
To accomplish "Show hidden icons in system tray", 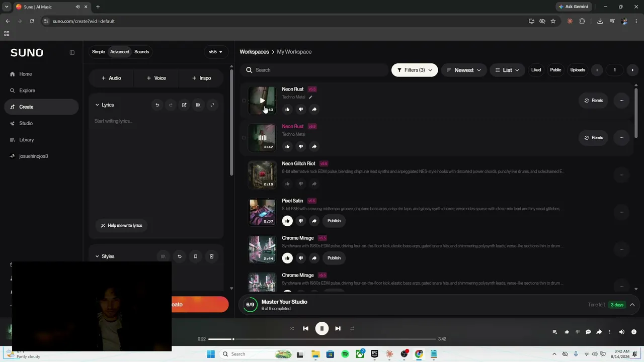I will (554, 354).
